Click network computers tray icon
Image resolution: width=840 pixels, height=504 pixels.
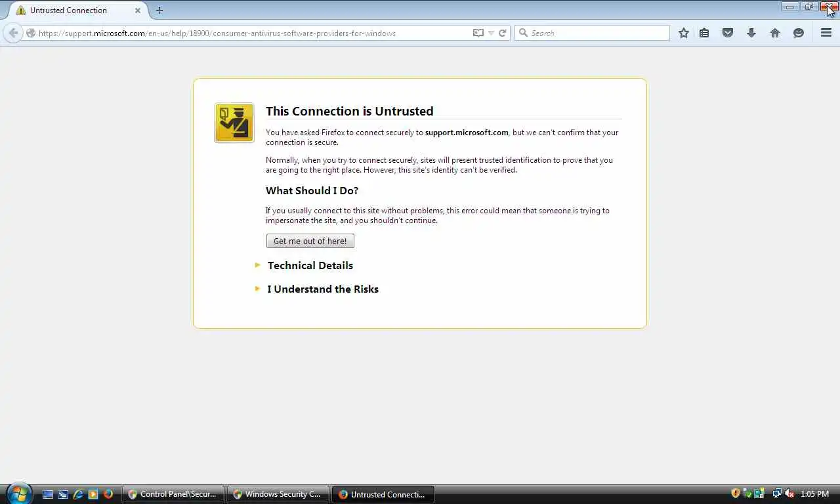pos(776,493)
